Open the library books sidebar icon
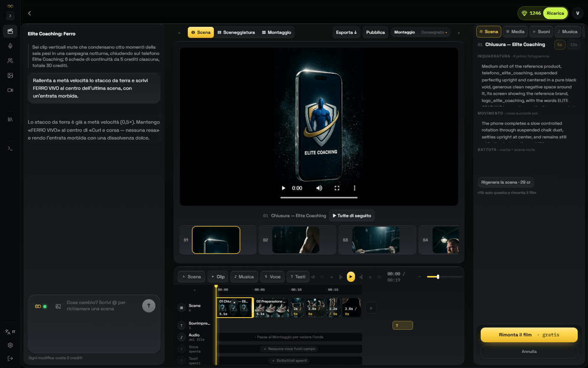The height and width of the screenshot is (368, 588). [x=10, y=119]
